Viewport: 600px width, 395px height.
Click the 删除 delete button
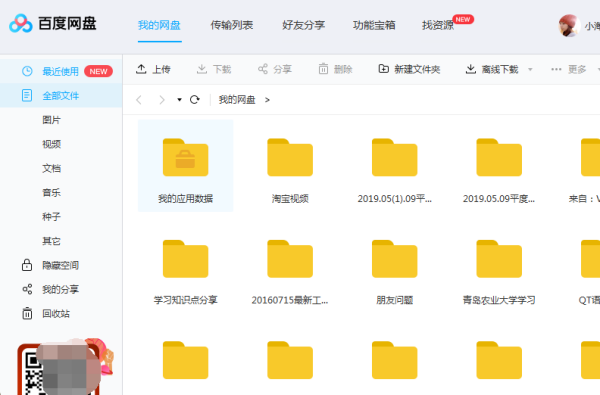click(335, 69)
